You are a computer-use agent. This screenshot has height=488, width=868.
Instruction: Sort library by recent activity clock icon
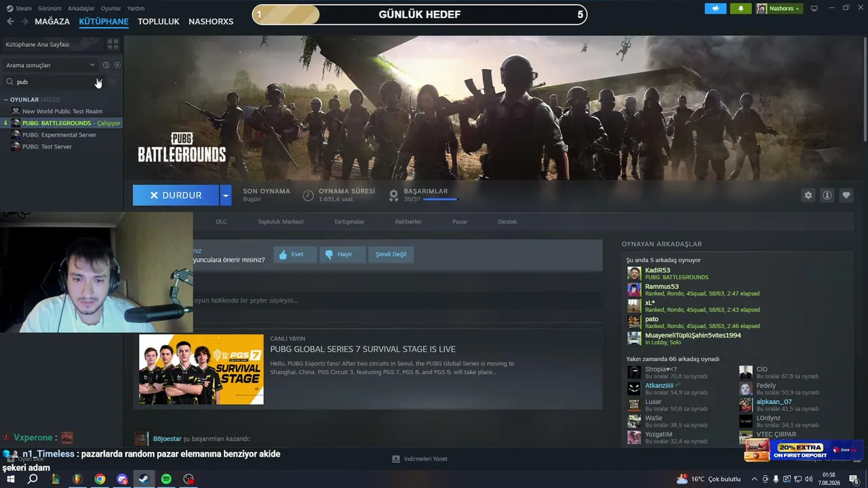coord(106,65)
